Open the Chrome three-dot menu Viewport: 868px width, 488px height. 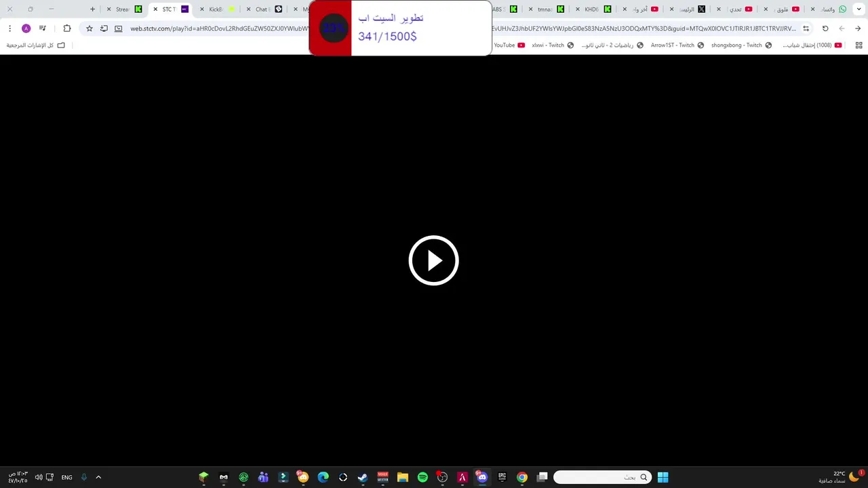[x=9, y=28]
